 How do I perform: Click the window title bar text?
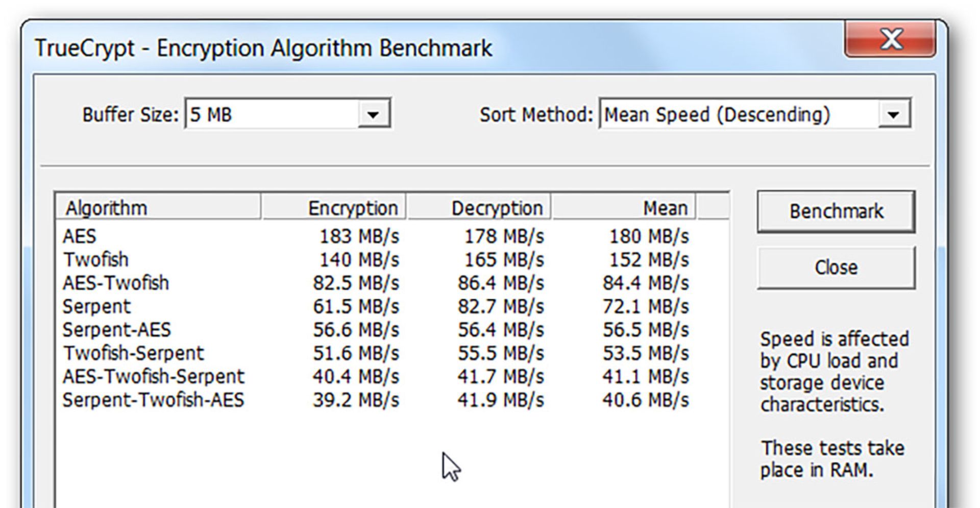coord(263,48)
